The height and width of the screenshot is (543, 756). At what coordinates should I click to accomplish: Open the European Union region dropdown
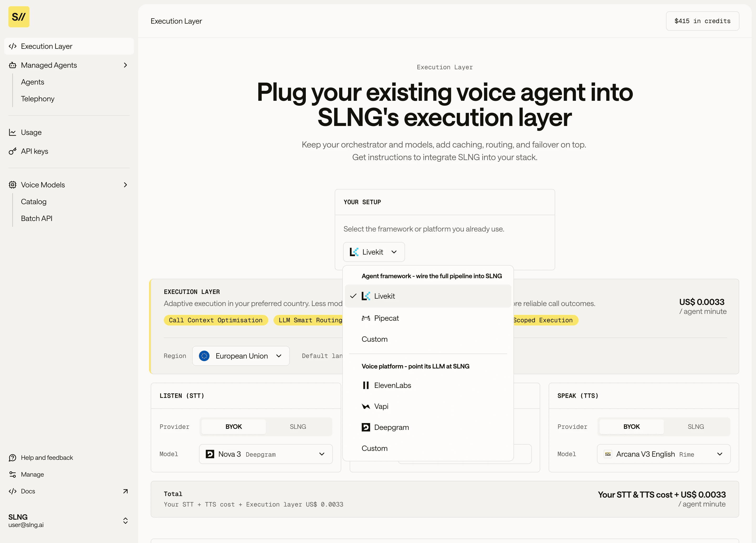[x=241, y=356]
